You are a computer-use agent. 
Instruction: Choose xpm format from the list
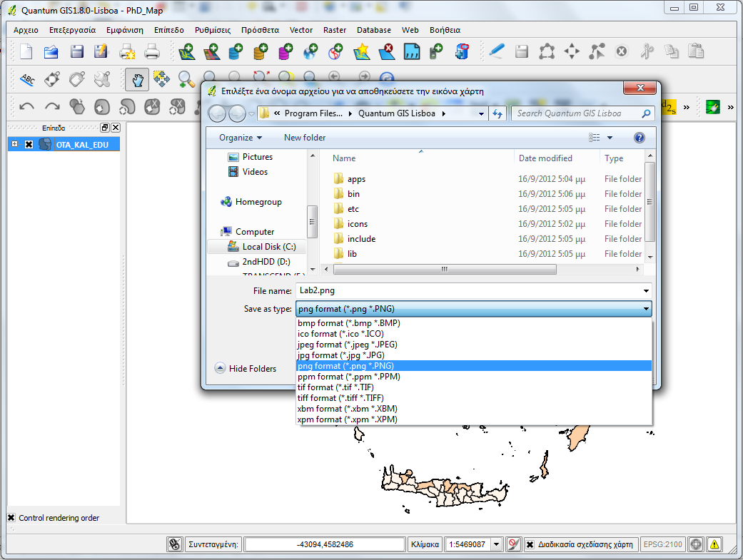click(474, 419)
